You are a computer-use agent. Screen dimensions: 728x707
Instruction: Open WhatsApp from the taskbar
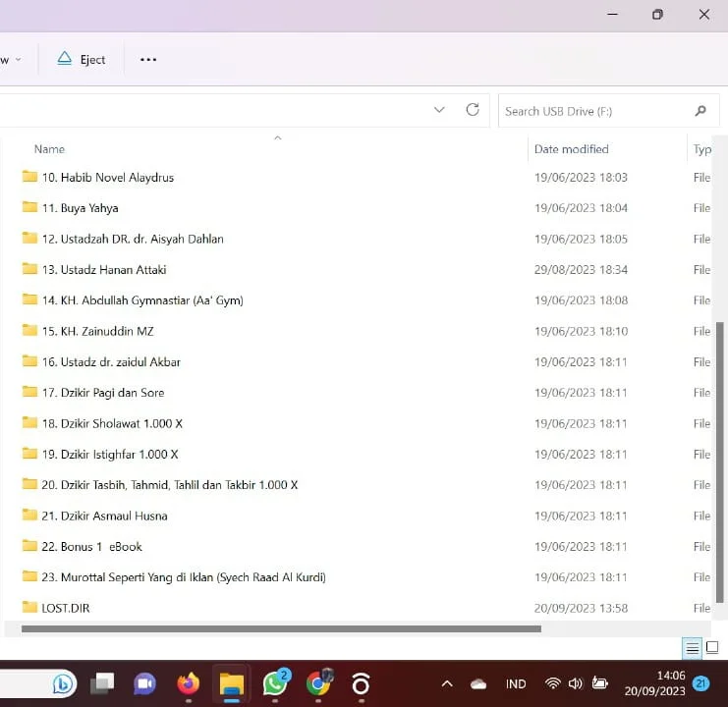coord(275,682)
